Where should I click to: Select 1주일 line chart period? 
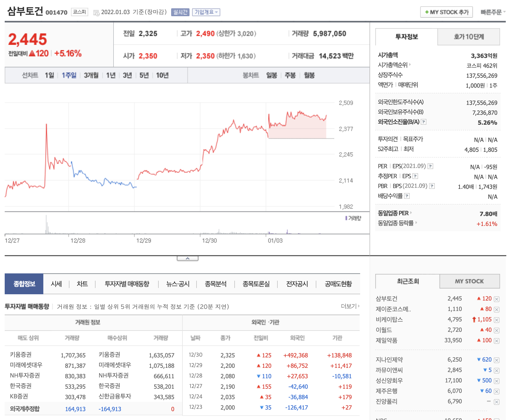(x=69, y=75)
